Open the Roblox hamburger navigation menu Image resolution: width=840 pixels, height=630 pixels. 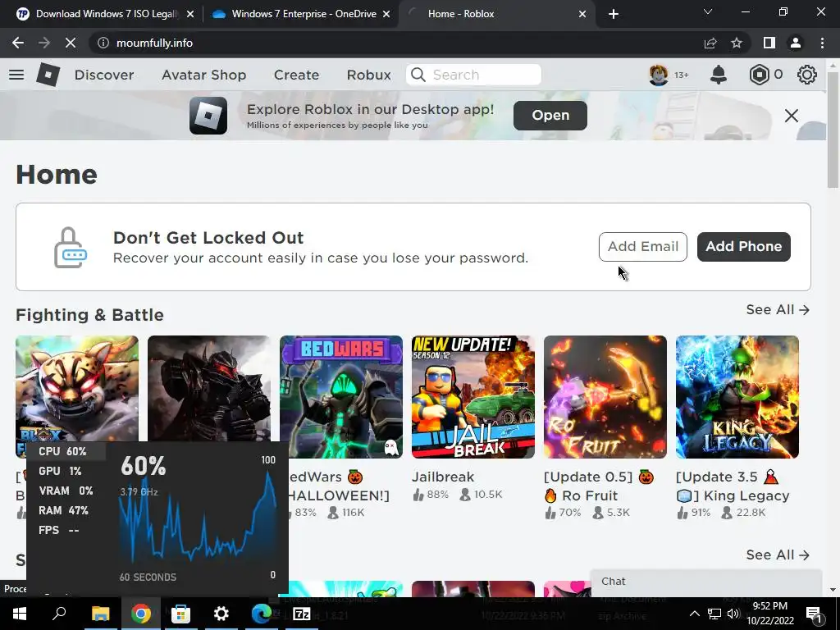(x=16, y=75)
